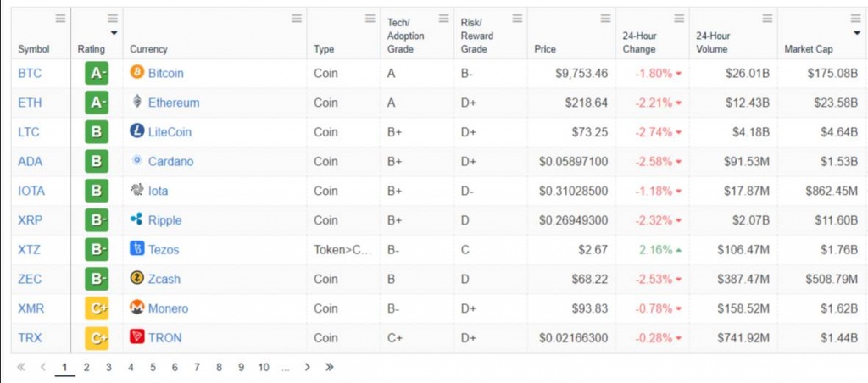The image size is (868, 383).
Task: Go to page 2 of results
Action: (x=86, y=367)
